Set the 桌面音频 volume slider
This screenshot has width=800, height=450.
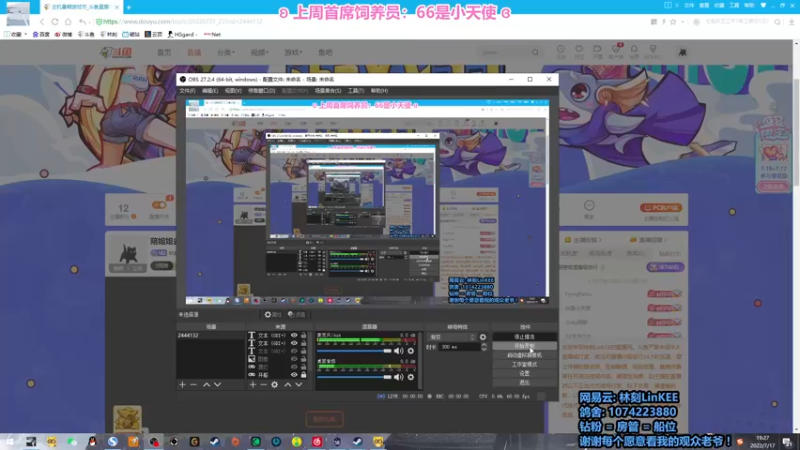(x=354, y=377)
